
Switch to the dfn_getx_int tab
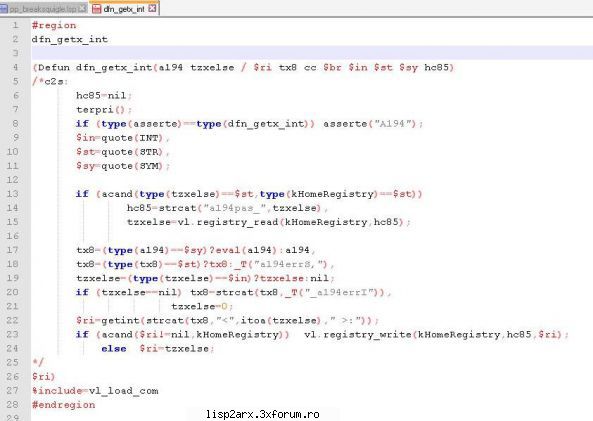point(124,9)
